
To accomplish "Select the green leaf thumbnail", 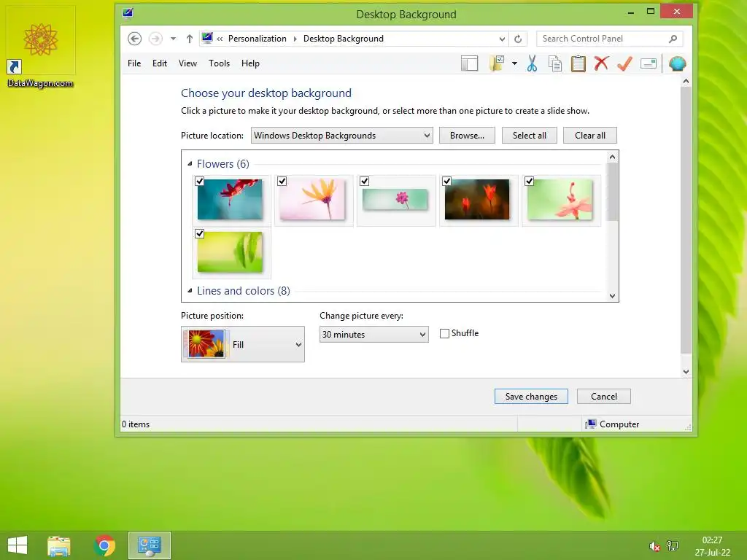I will pyautogui.click(x=230, y=252).
